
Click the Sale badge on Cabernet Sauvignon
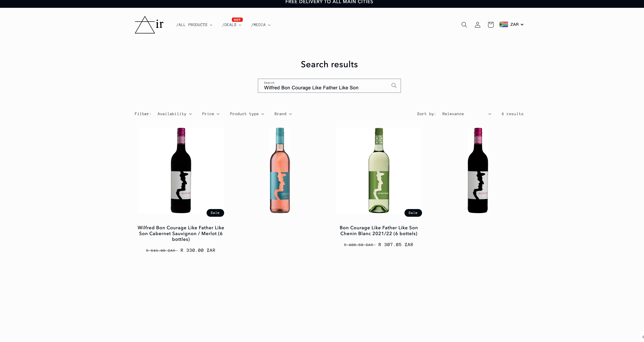point(215,213)
